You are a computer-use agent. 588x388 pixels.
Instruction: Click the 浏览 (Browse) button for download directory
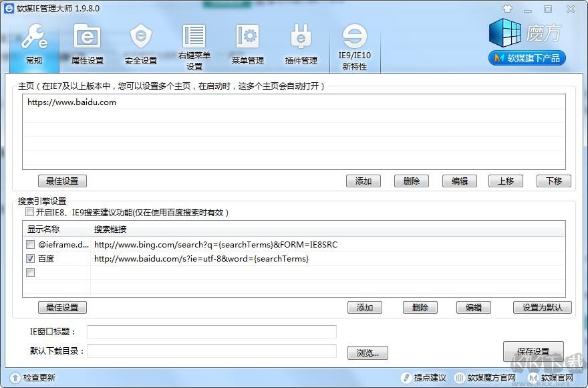coord(367,352)
